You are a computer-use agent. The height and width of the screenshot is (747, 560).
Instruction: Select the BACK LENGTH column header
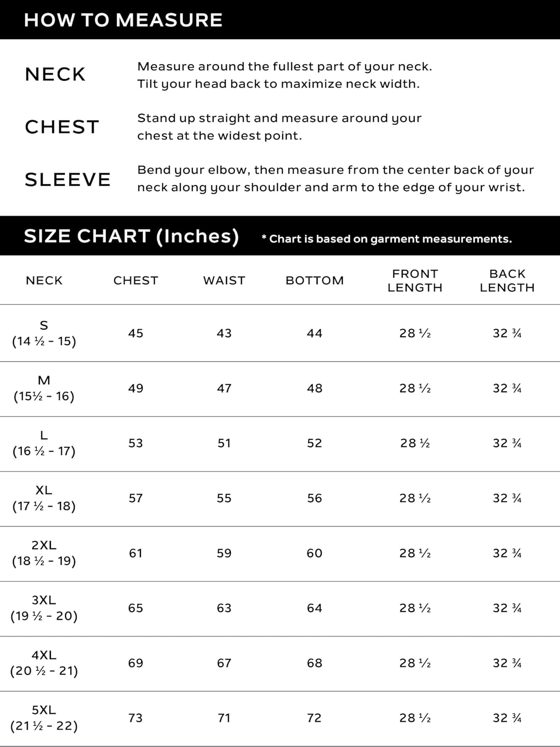click(x=507, y=280)
